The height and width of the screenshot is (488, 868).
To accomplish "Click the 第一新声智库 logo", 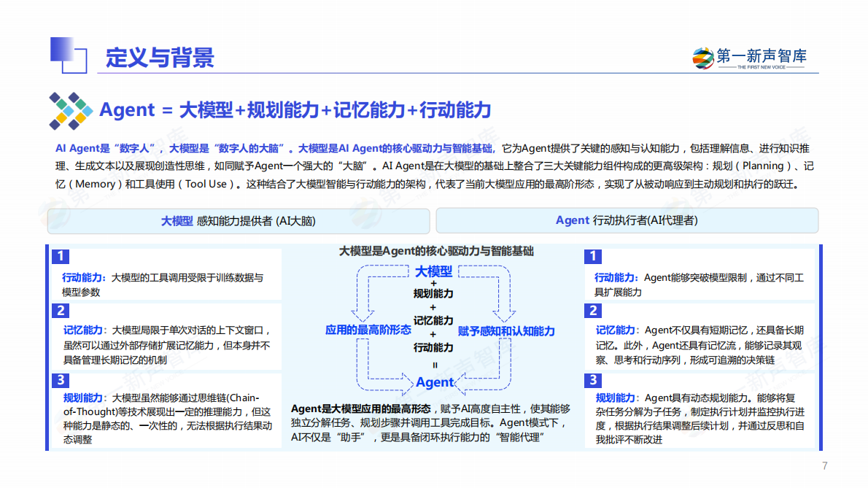I will pos(751,58).
